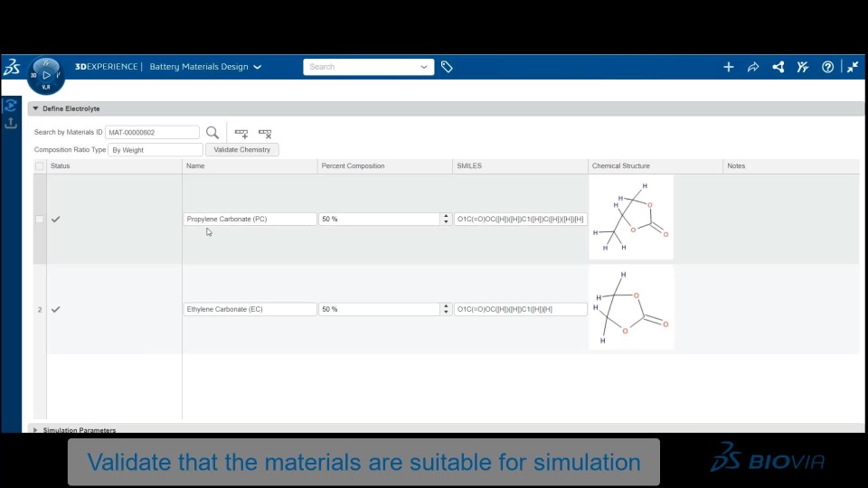Click the Propylene Carbonate status checkmark
The height and width of the screenshot is (488, 868).
55,219
